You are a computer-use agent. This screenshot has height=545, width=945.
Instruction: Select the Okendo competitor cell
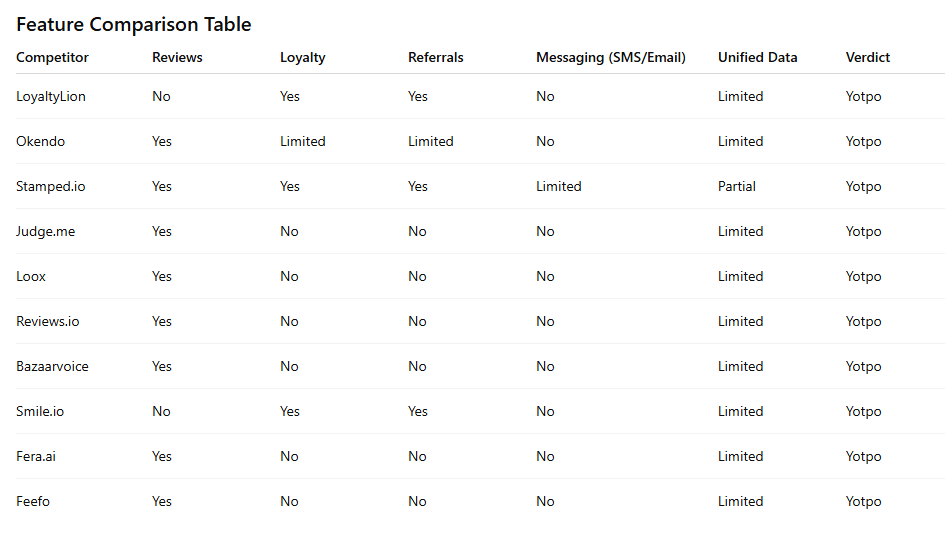click(40, 141)
